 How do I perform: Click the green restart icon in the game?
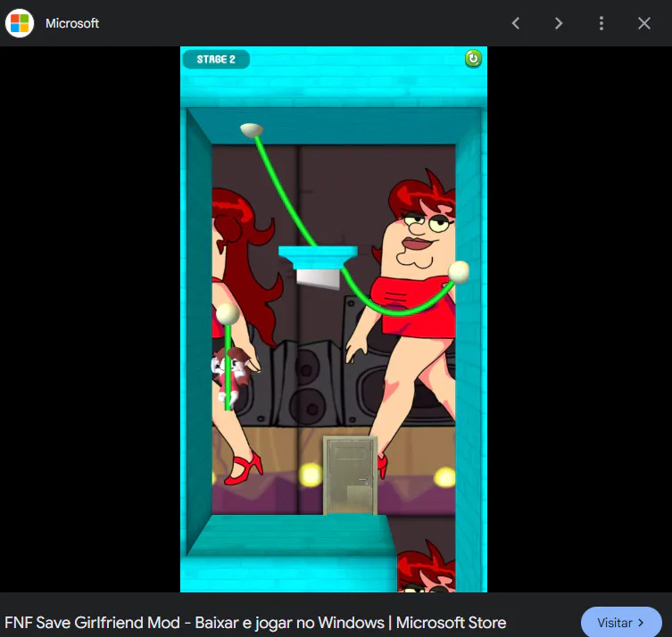[x=473, y=59]
